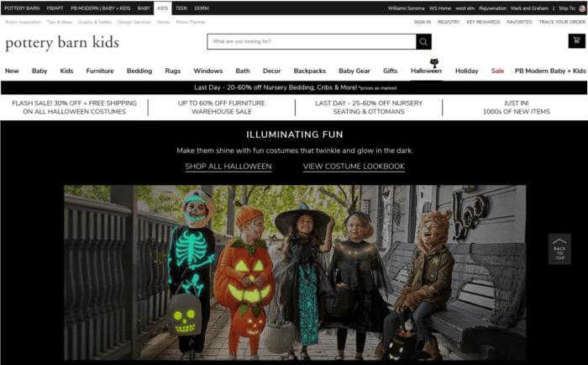The width and height of the screenshot is (588, 365).
Task: Select the KIDS brand tab
Action: 163,8
